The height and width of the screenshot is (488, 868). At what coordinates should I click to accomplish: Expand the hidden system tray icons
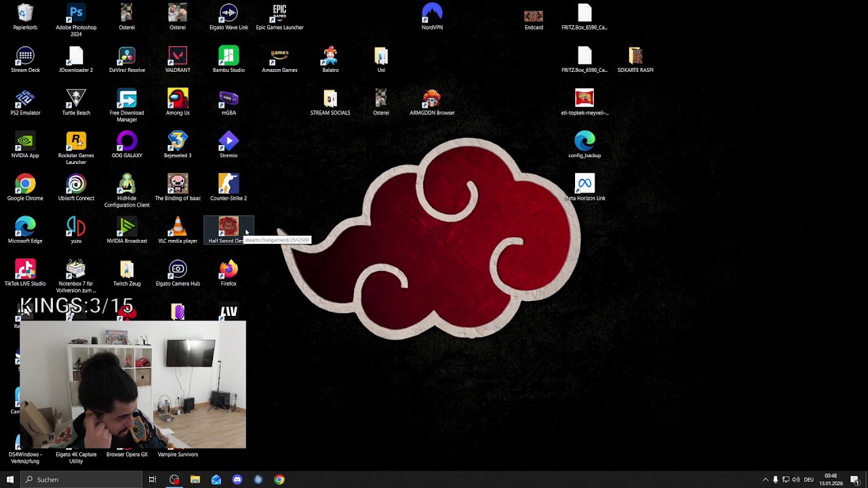[766, 479]
